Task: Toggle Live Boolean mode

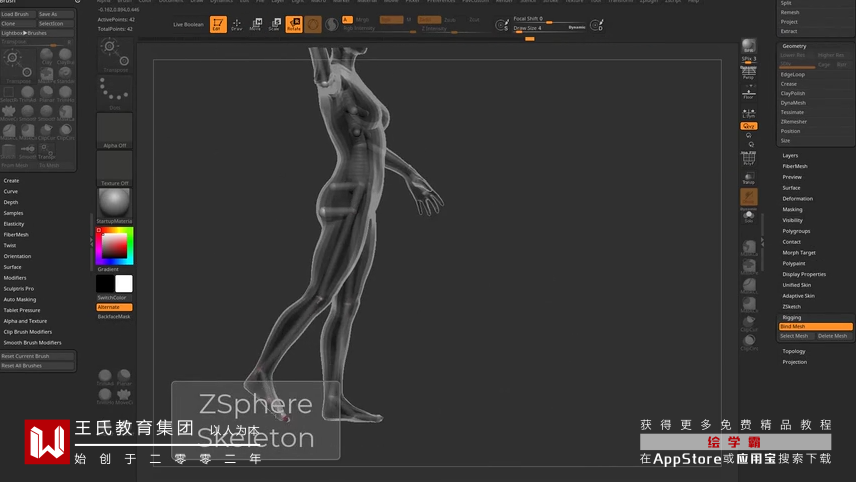Action: (188, 25)
